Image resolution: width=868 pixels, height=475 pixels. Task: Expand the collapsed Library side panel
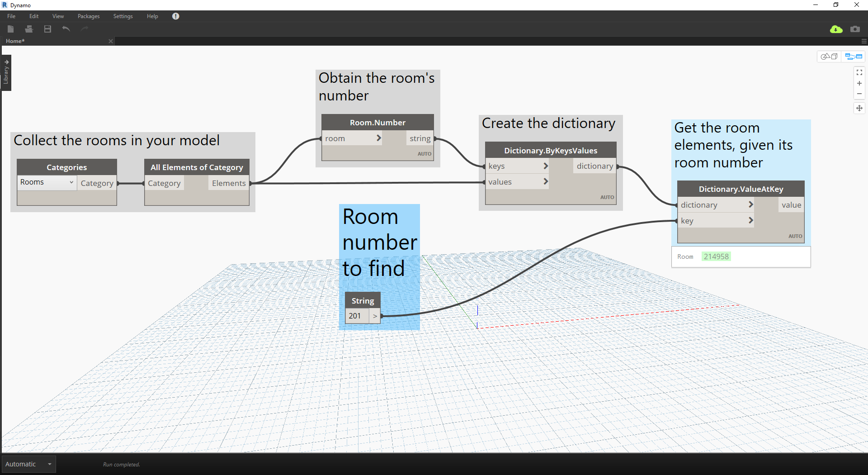[6, 72]
